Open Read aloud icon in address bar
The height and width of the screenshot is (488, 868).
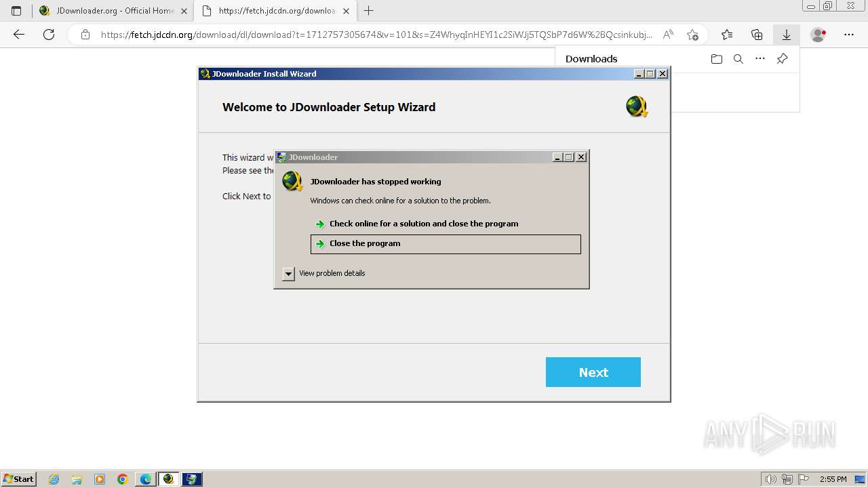click(668, 35)
